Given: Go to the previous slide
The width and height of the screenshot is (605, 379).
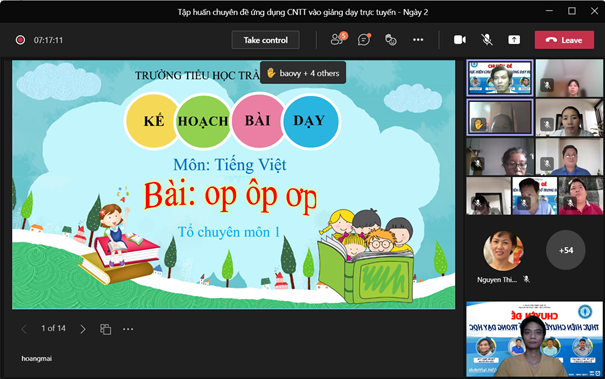Looking at the screenshot, I should pos(24,329).
